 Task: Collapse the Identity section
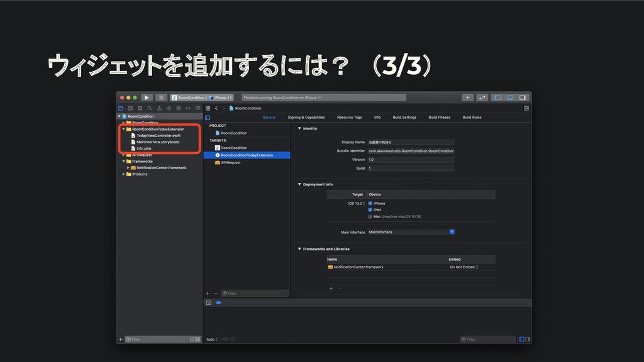[299, 128]
